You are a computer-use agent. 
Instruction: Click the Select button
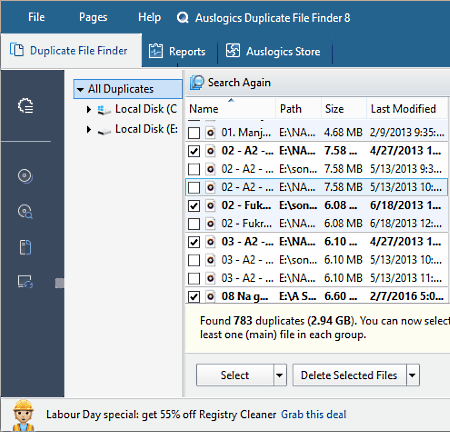(235, 375)
